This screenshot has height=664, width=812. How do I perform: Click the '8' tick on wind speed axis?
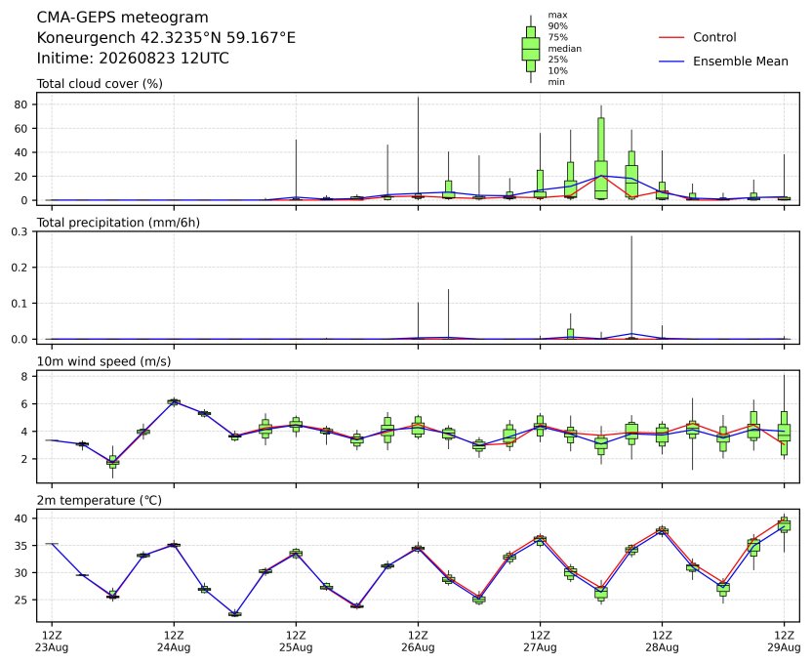click(24, 377)
